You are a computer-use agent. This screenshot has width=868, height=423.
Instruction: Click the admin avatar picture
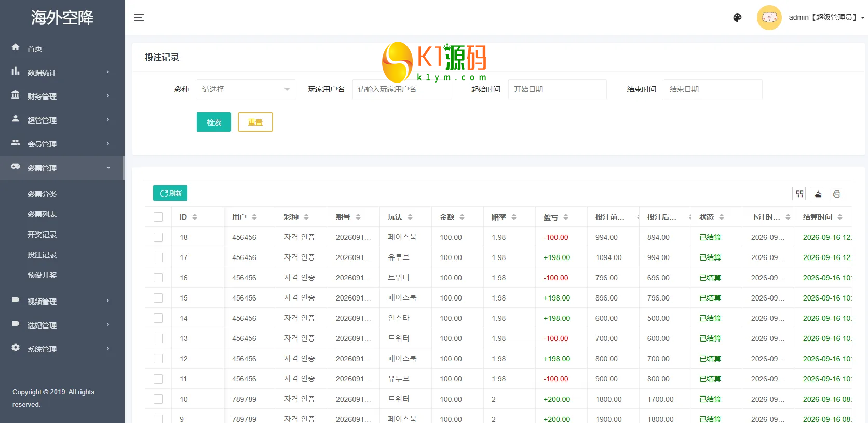point(769,18)
